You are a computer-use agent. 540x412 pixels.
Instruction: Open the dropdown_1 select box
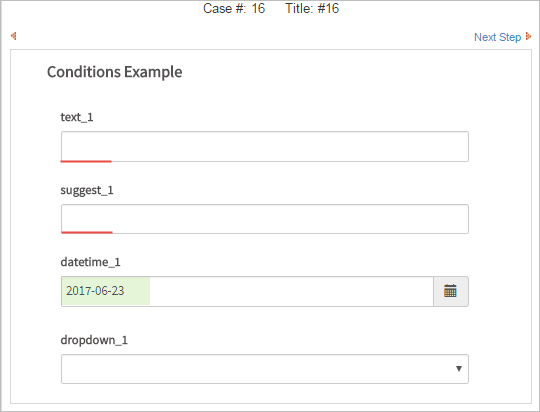265,369
